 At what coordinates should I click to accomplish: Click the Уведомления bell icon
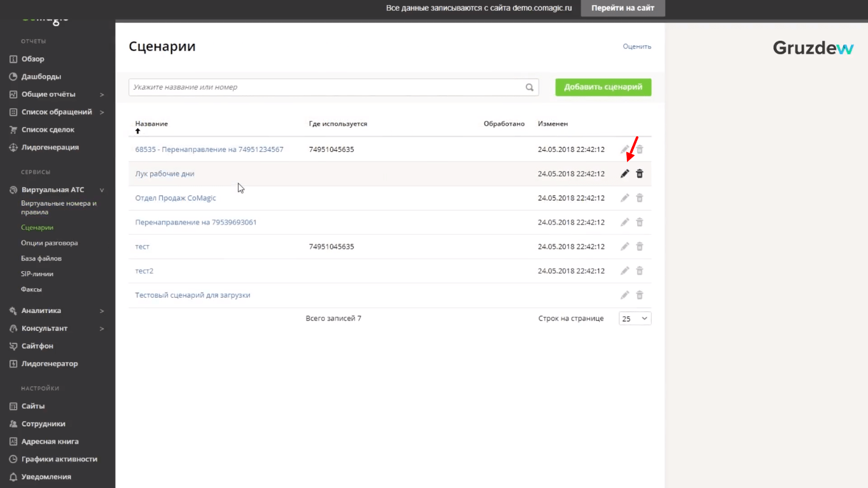coord(13,477)
